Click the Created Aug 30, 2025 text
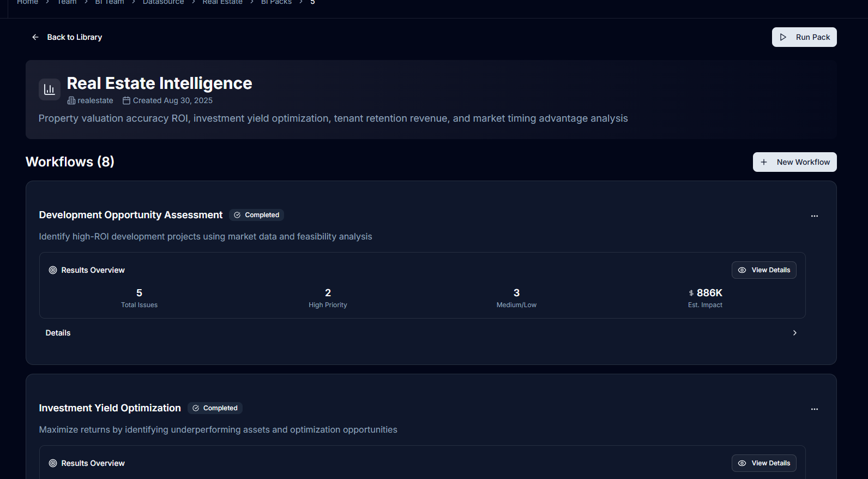The width and height of the screenshot is (868, 479). 173,100
